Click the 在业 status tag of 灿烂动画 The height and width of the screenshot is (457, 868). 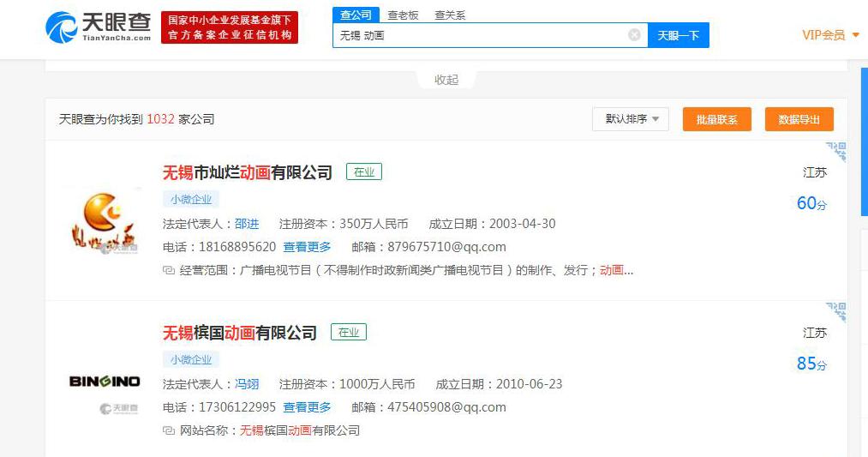pos(364,171)
